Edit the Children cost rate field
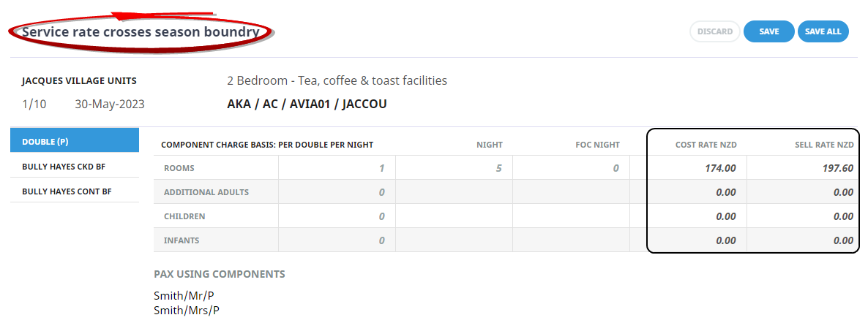This screenshot has height=323, width=868. (x=695, y=216)
